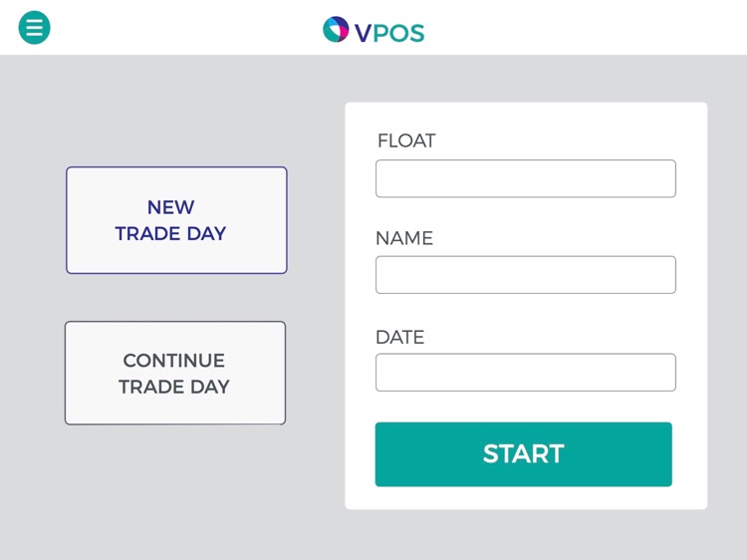The image size is (747, 560).
Task: Select the New Trade Day button
Action: click(x=176, y=220)
